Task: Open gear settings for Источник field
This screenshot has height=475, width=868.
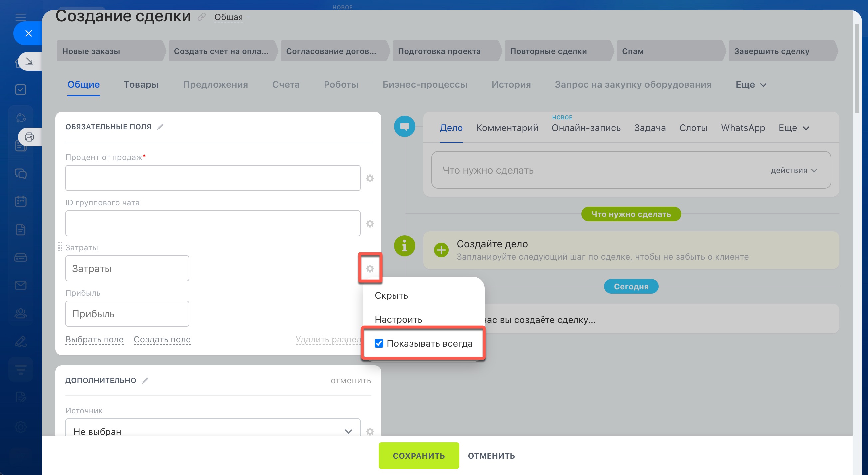Action: [370, 431]
